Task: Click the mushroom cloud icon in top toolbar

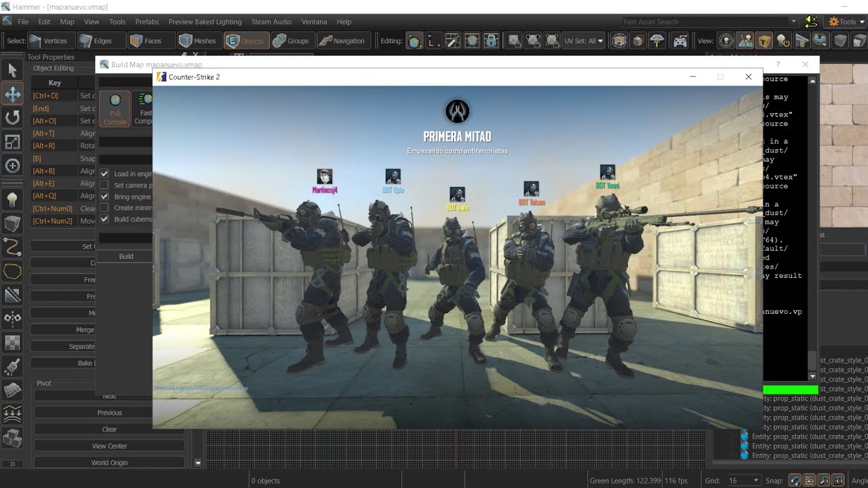Action: tap(657, 41)
